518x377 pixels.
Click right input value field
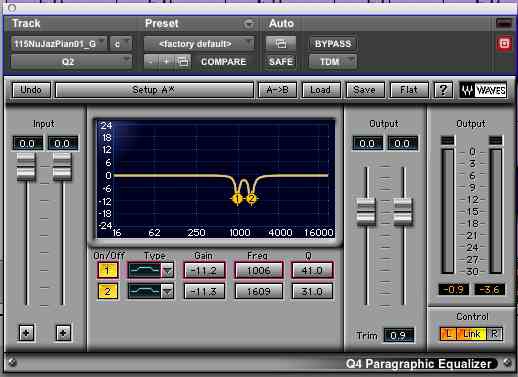click(63, 144)
